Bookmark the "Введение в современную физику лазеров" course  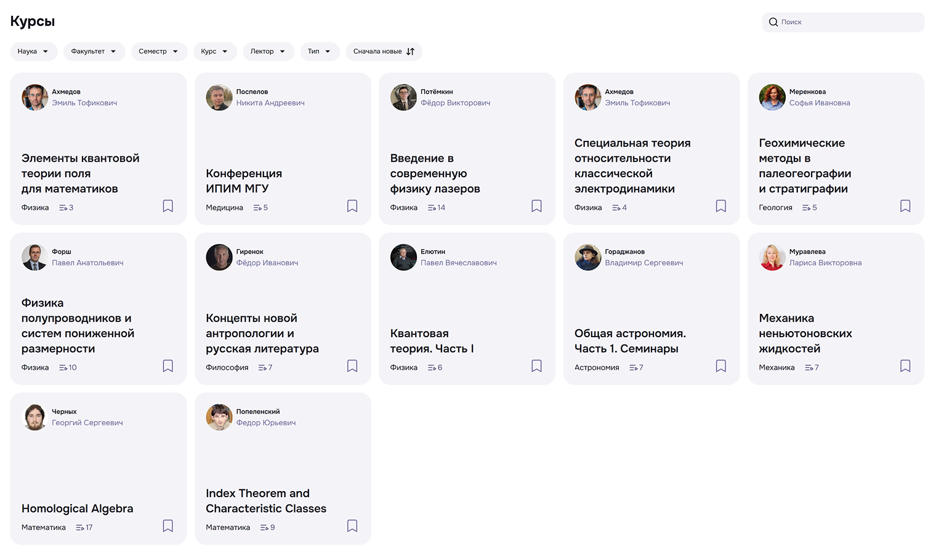536,206
